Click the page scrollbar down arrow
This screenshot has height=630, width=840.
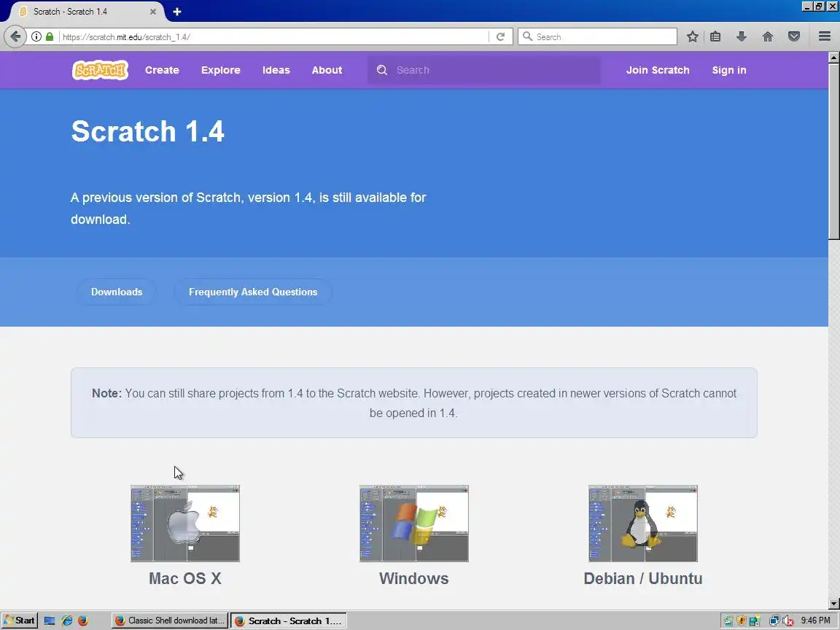pos(833,603)
